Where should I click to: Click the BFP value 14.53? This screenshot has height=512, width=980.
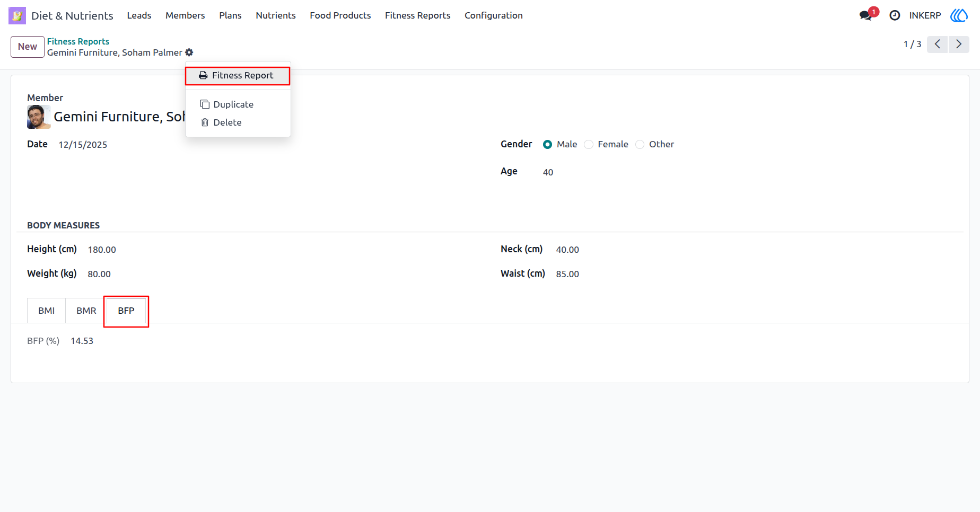(82, 341)
